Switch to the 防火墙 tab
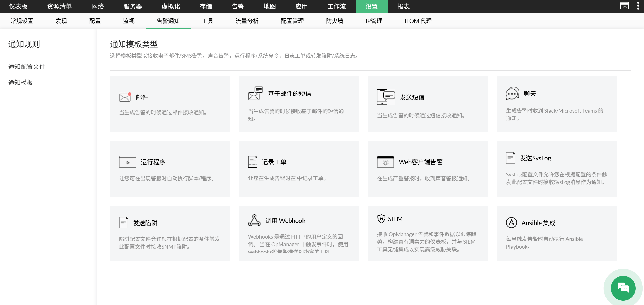This screenshot has height=305, width=644. [334, 21]
